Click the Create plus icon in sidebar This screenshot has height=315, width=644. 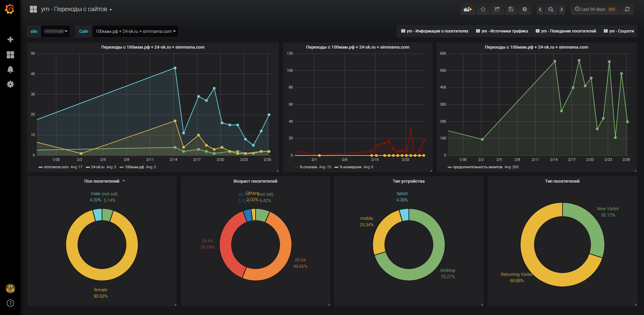(x=10, y=40)
